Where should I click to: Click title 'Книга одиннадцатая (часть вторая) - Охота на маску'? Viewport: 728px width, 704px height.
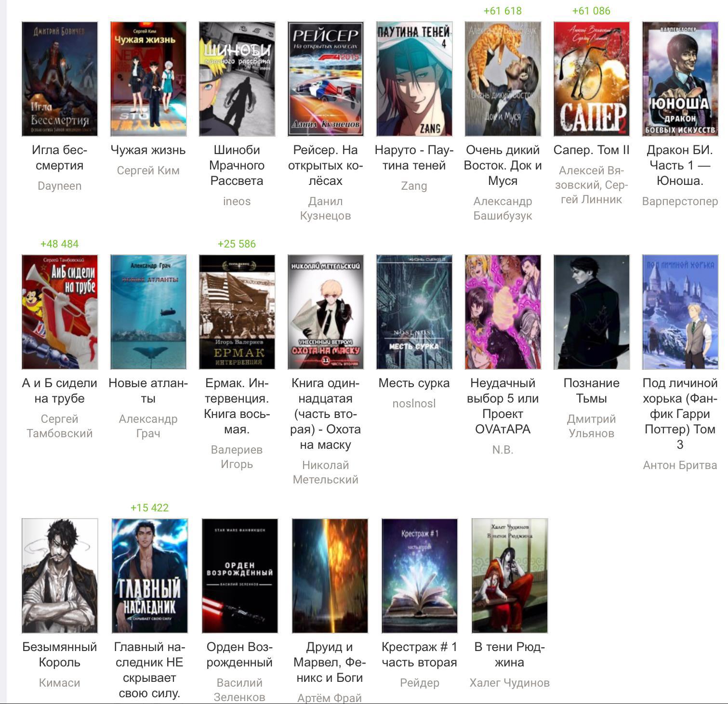(326, 414)
